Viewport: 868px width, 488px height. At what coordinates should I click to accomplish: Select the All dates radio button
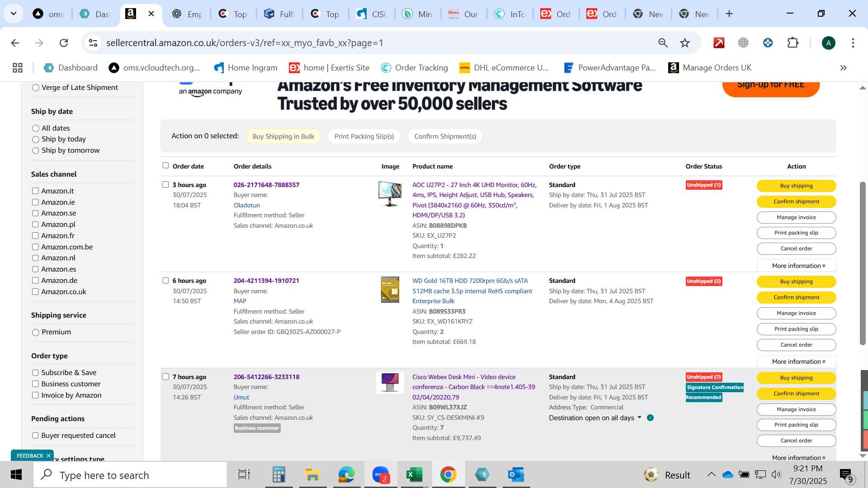[x=36, y=128]
